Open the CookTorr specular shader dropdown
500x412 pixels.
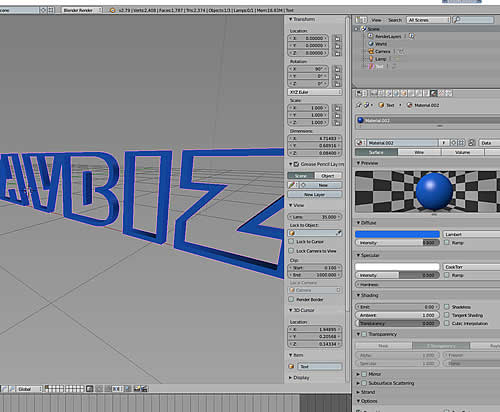coord(471,267)
